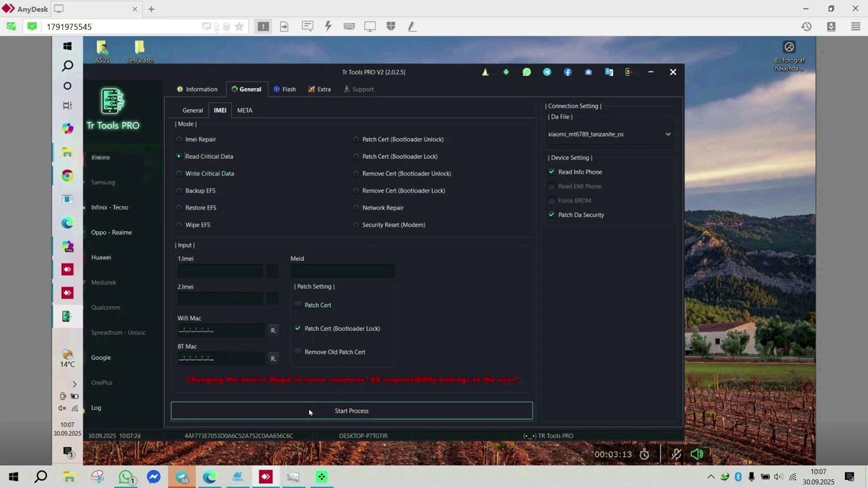Click the Linux penguin icon in Tr Tools titlebar
This screenshot has height=488, width=868.
point(485,72)
